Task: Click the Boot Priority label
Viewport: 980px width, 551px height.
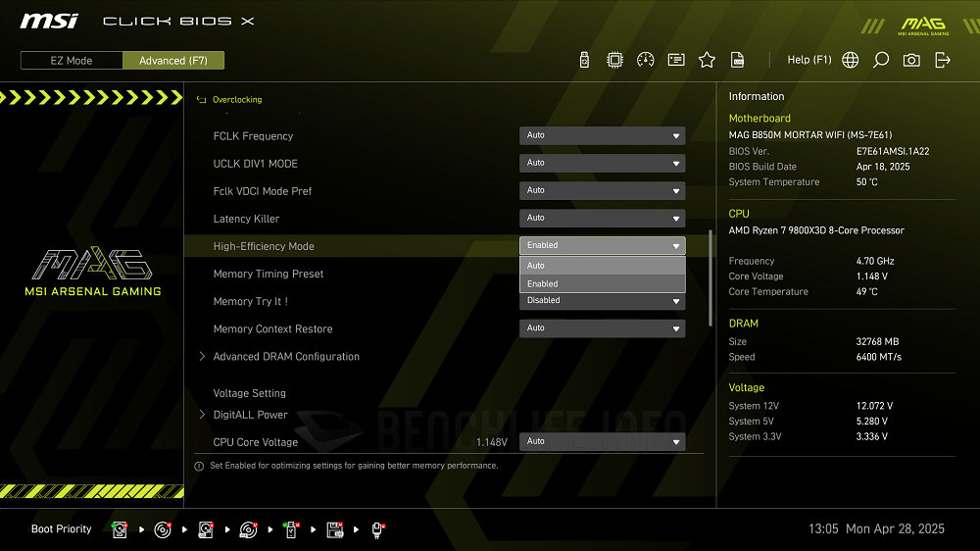Action: [x=61, y=529]
